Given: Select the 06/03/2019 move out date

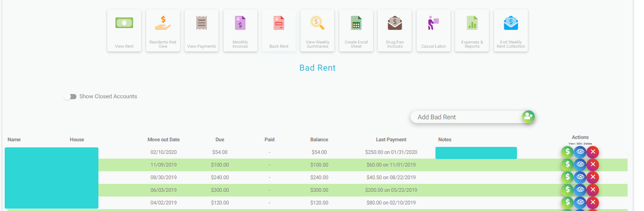Looking at the screenshot, I should 164,190.
